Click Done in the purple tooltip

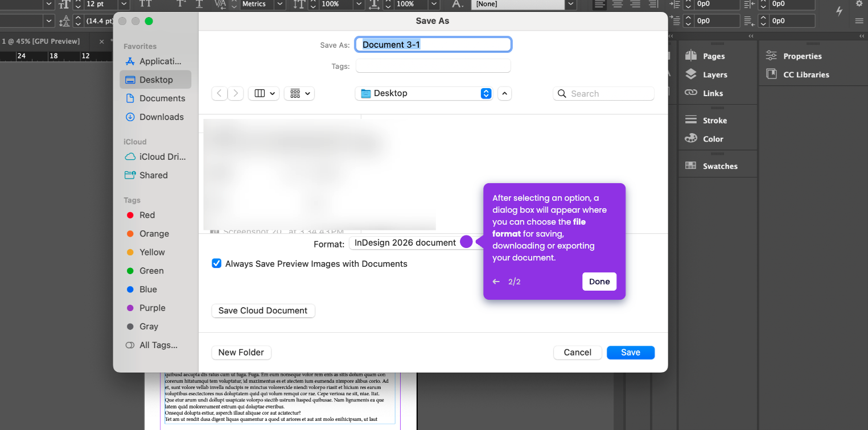[599, 282]
